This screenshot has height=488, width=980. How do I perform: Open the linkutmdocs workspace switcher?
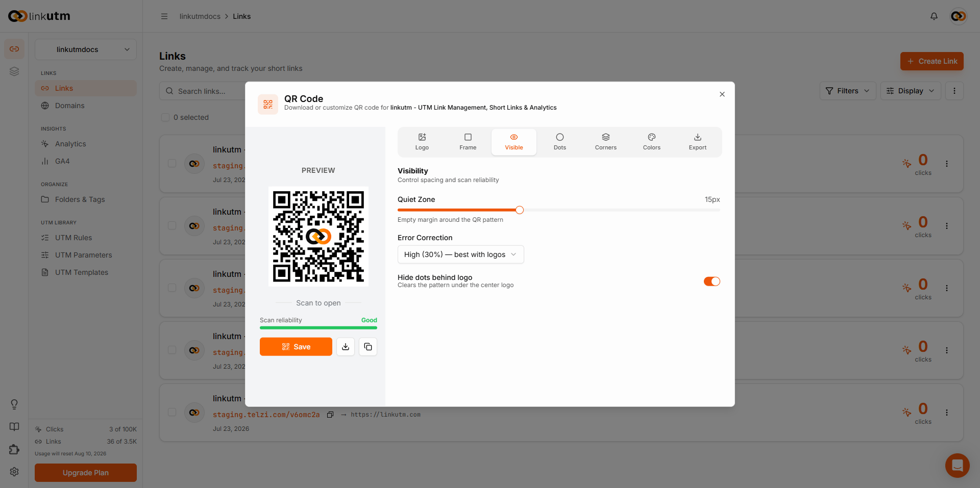pyautogui.click(x=86, y=49)
